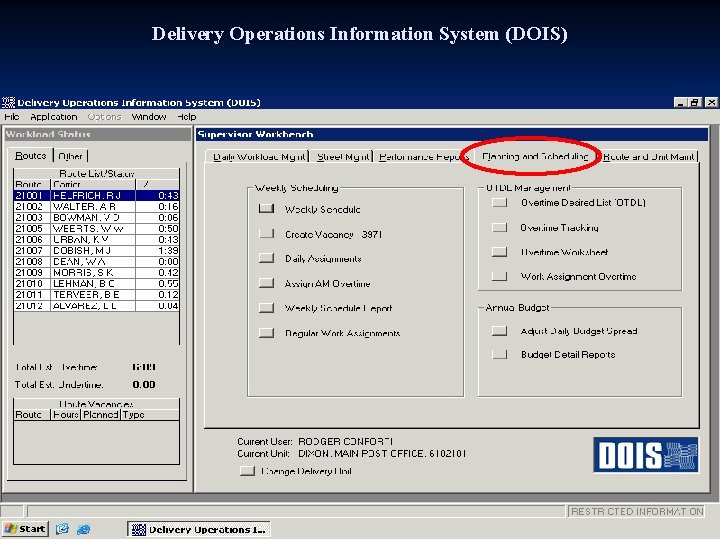The width and height of the screenshot is (720, 540).
Task: Select route 21012 ALVAREZ row
Action: click(96, 305)
